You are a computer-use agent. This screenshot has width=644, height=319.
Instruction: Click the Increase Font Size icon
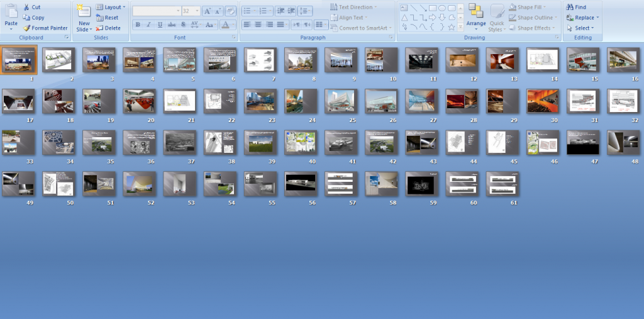click(x=208, y=11)
